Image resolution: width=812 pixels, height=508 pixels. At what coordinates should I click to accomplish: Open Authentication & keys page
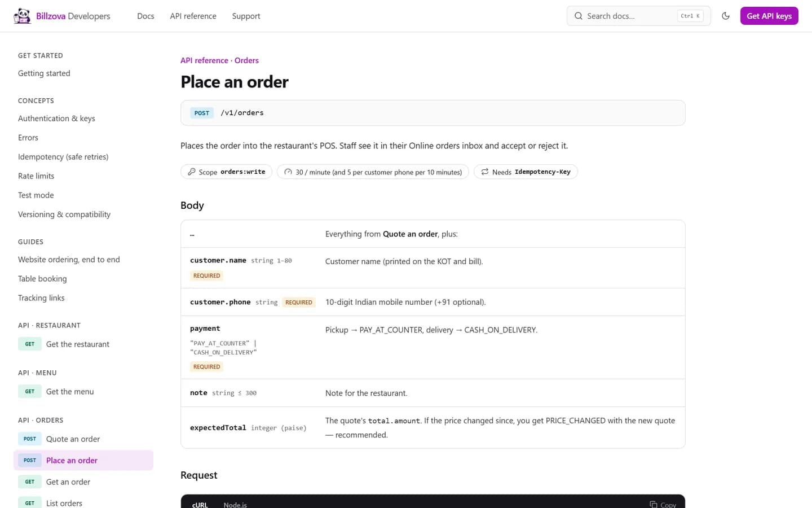coord(56,119)
